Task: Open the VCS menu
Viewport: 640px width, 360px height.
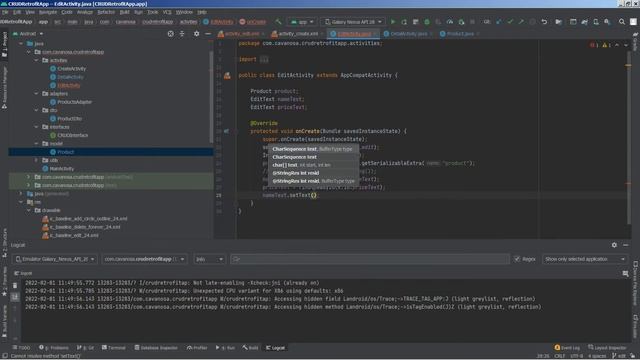Action: point(167,12)
